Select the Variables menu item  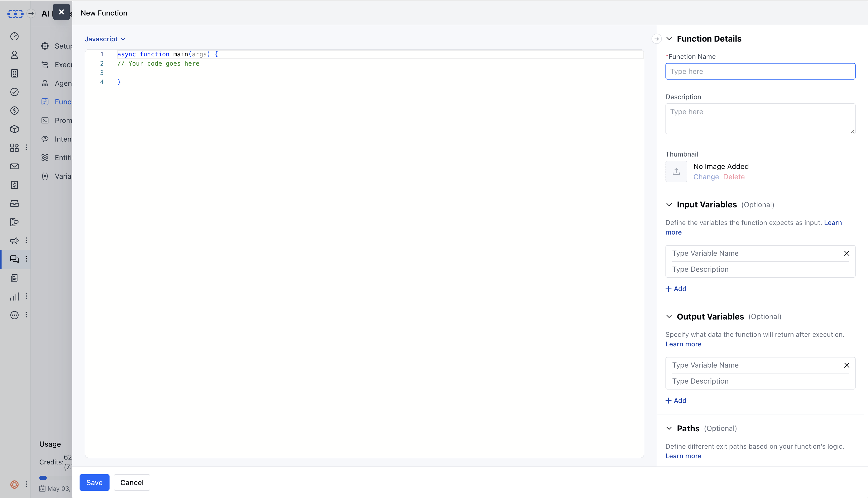[56, 176]
